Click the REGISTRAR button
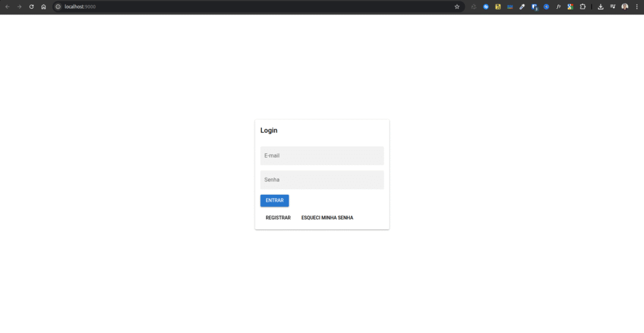The width and height of the screenshot is (644, 333). coord(278,218)
